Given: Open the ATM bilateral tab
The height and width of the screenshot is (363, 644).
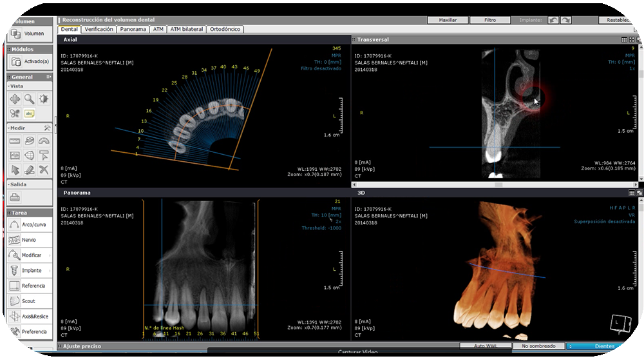Looking at the screenshot, I should tap(187, 29).
